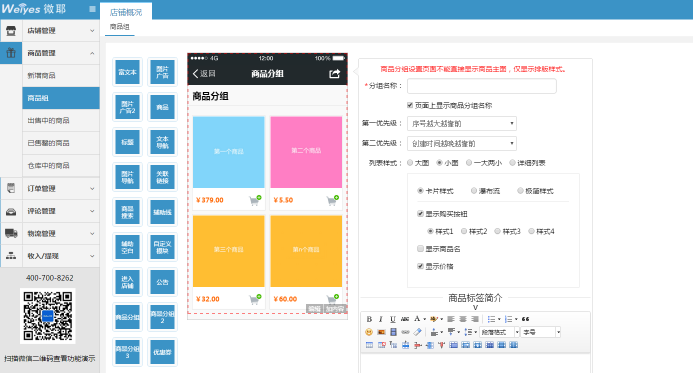Screen dimensions: 693x373
Task: Toggle 页面上显示商品分组名称 checkbox
Action: coord(410,105)
